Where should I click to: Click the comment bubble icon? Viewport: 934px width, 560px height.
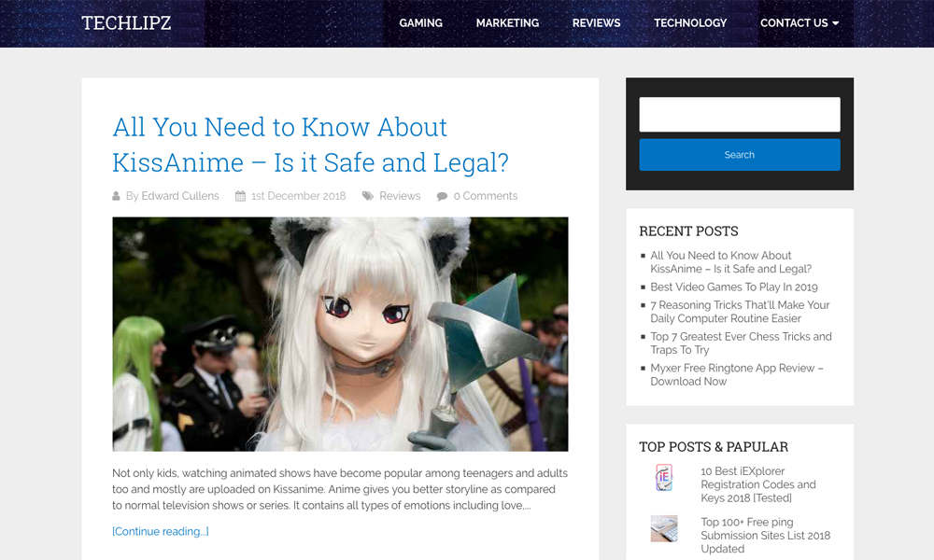click(442, 196)
